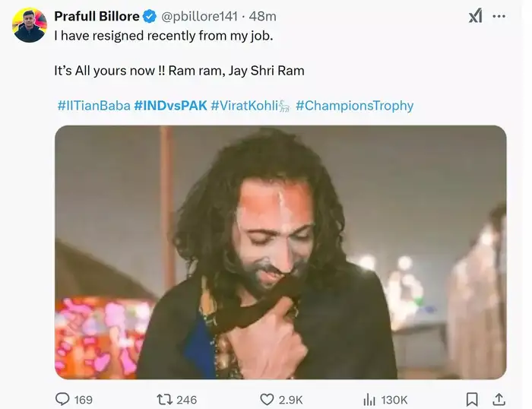
Task: Open the Grok icon on the post
Action: pyautogui.click(x=475, y=16)
